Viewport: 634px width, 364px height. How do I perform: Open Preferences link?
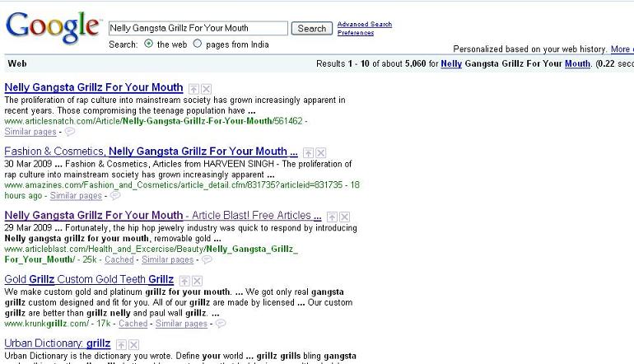(x=356, y=33)
